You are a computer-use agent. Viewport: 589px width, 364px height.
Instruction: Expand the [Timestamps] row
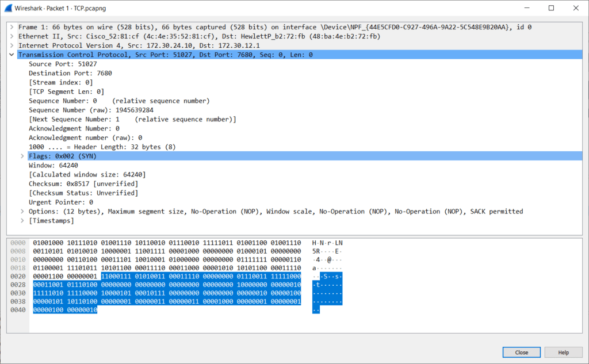coord(22,220)
